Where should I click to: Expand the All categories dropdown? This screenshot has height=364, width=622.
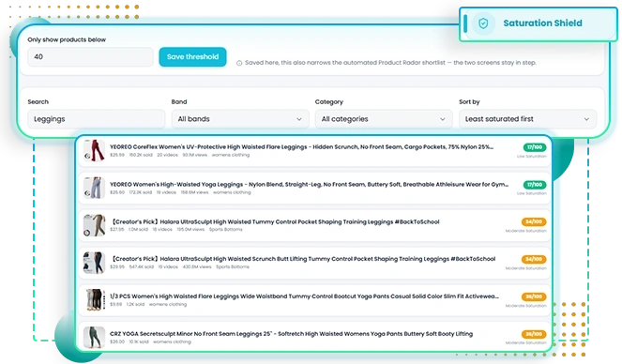[x=384, y=119]
